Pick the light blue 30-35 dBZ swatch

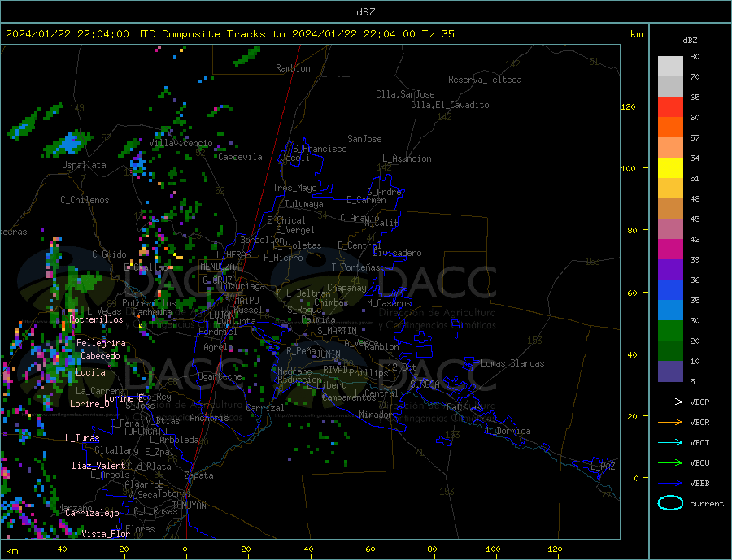tap(670, 310)
